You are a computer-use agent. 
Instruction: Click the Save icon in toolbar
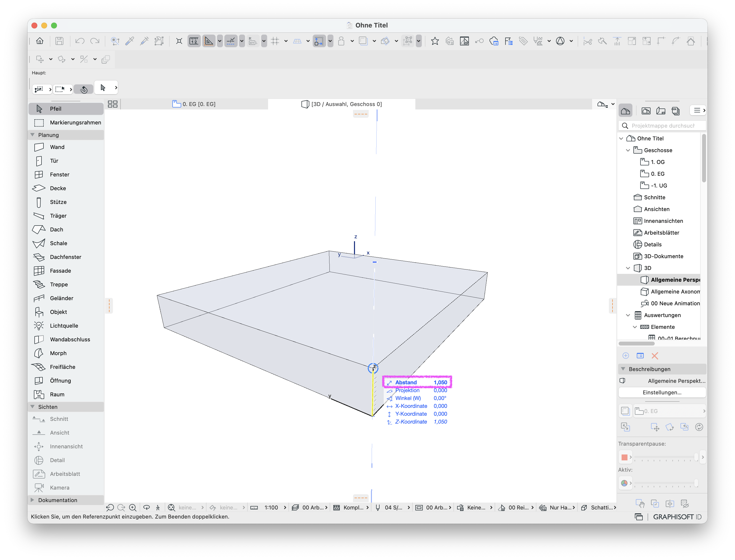click(x=59, y=41)
